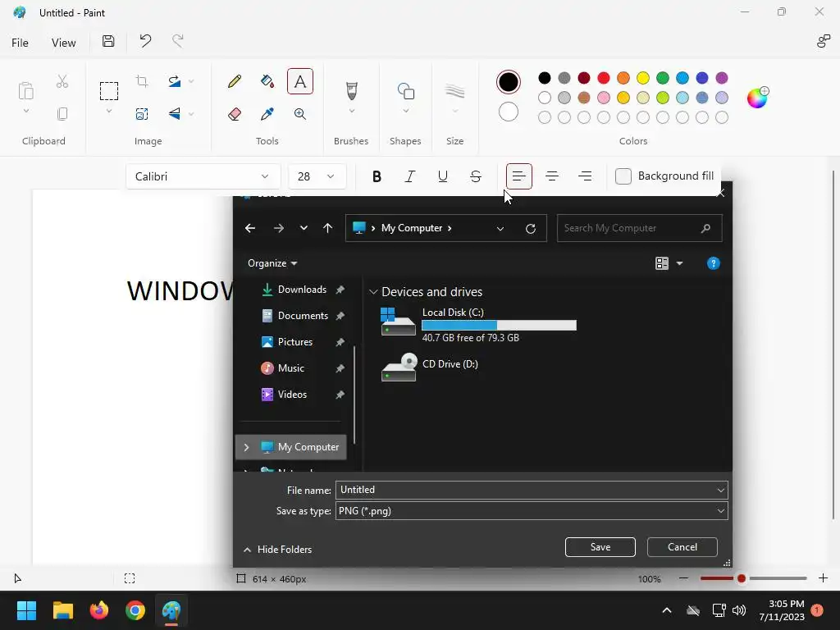Viewport: 840px width, 630px height.
Task: Open Firefox from the taskbar
Action: click(x=99, y=610)
